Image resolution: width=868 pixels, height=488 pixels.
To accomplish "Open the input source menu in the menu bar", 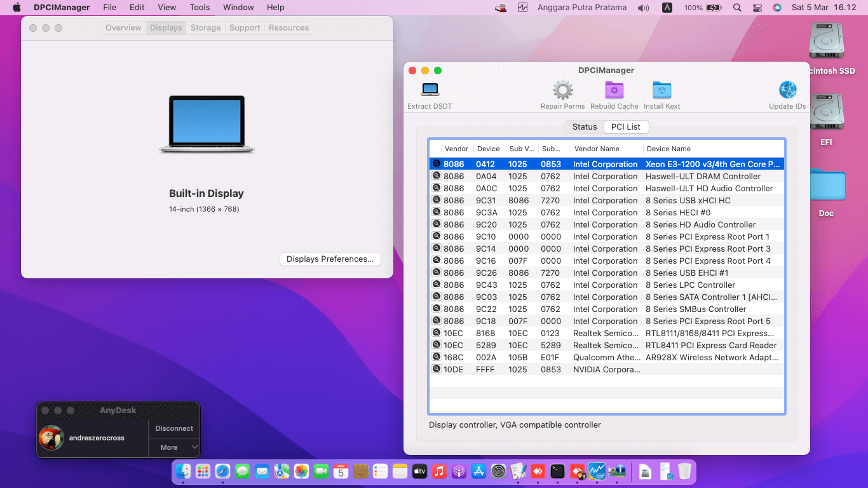I will (667, 8).
